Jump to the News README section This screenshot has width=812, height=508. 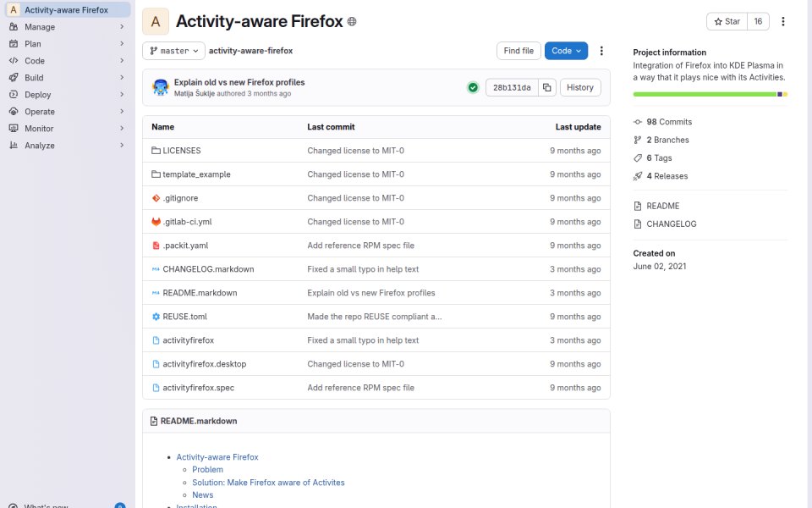tap(202, 495)
